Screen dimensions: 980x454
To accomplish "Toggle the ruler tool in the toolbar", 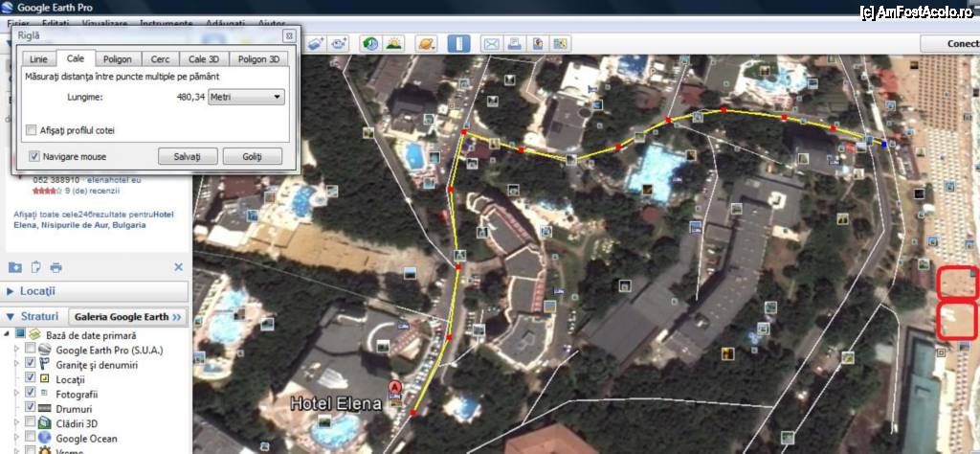I will point(458,44).
